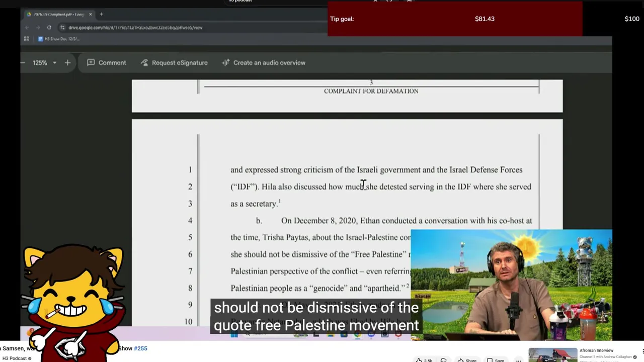Image resolution: width=644 pixels, height=362 pixels.
Task: Click the word 'apartheid' in line 8
Action: [x=384, y=288]
